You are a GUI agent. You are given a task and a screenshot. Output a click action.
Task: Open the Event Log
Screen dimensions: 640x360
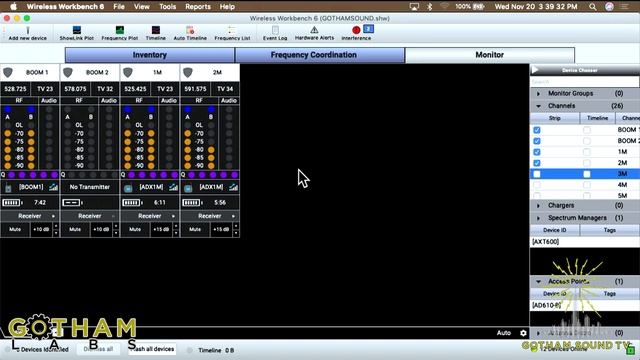click(275, 30)
